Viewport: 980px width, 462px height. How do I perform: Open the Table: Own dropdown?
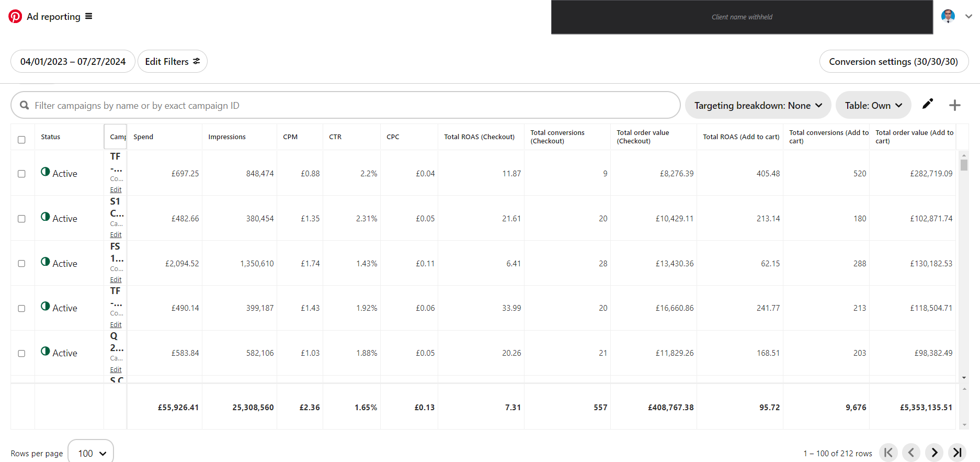(873, 105)
